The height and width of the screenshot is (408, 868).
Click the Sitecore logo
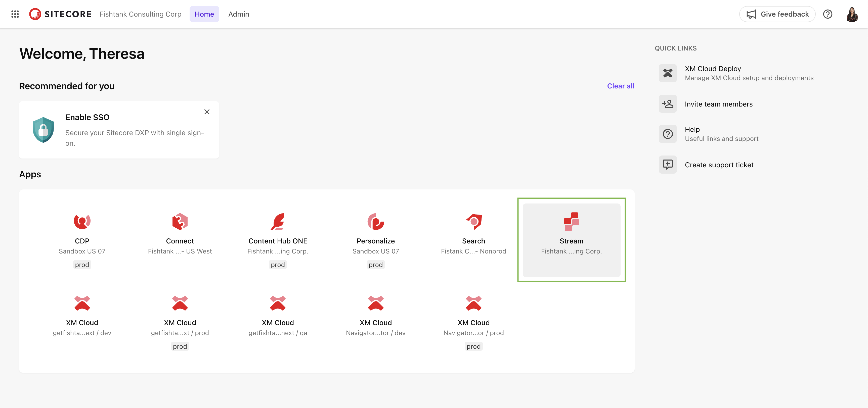[x=60, y=14]
